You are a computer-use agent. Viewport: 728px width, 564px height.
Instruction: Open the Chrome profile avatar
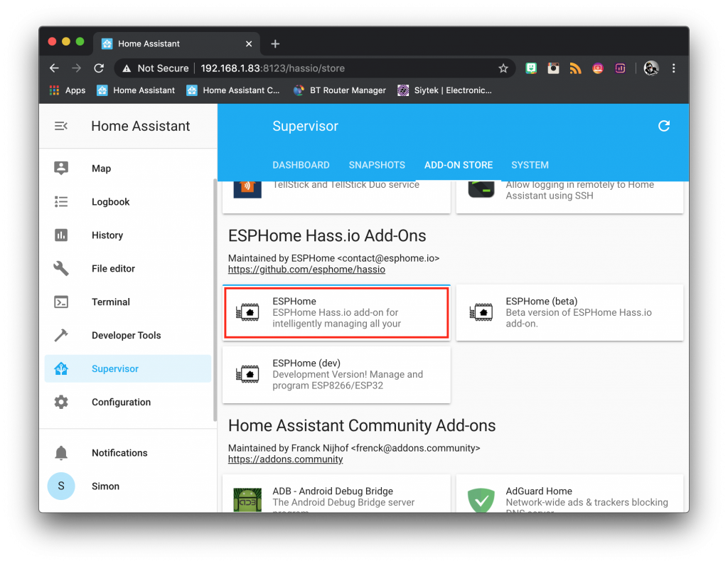pos(651,68)
